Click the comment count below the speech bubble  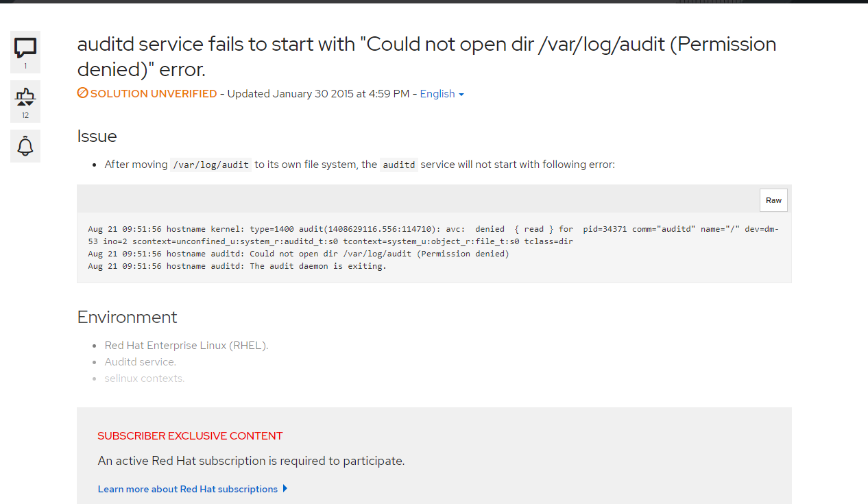(25, 65)
